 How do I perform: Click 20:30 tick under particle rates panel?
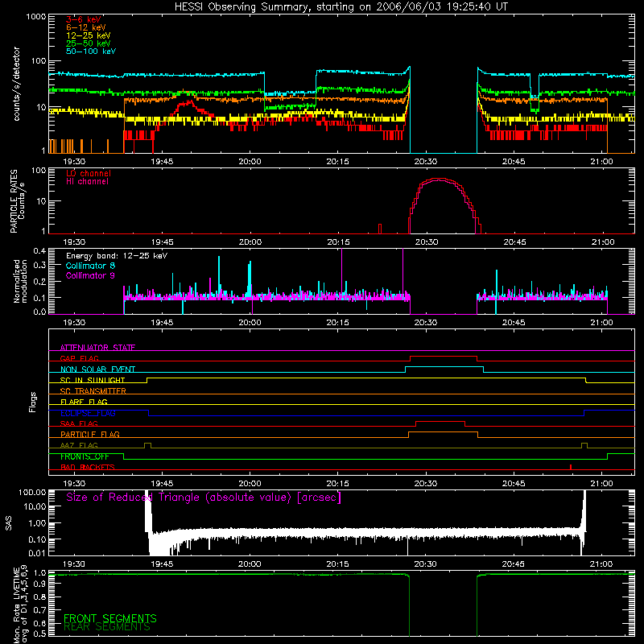(x=427, y=242)
